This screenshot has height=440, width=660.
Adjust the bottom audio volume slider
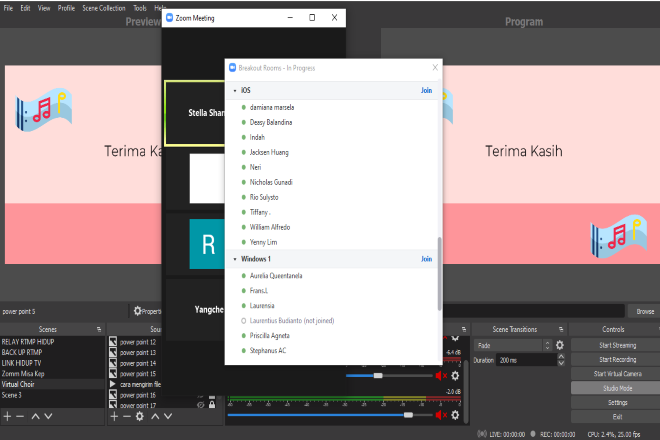pos(408,414)
